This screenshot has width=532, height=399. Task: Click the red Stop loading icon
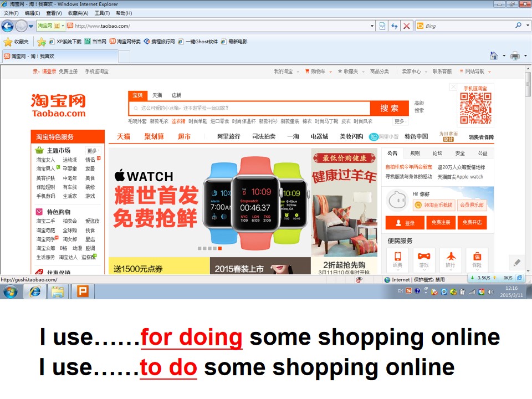406,26
